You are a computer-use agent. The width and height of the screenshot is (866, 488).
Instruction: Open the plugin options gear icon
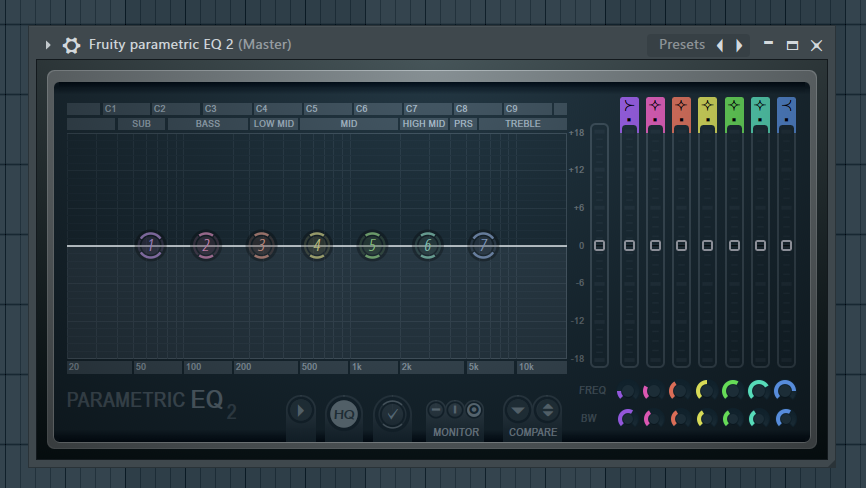(x=71, y=45)
